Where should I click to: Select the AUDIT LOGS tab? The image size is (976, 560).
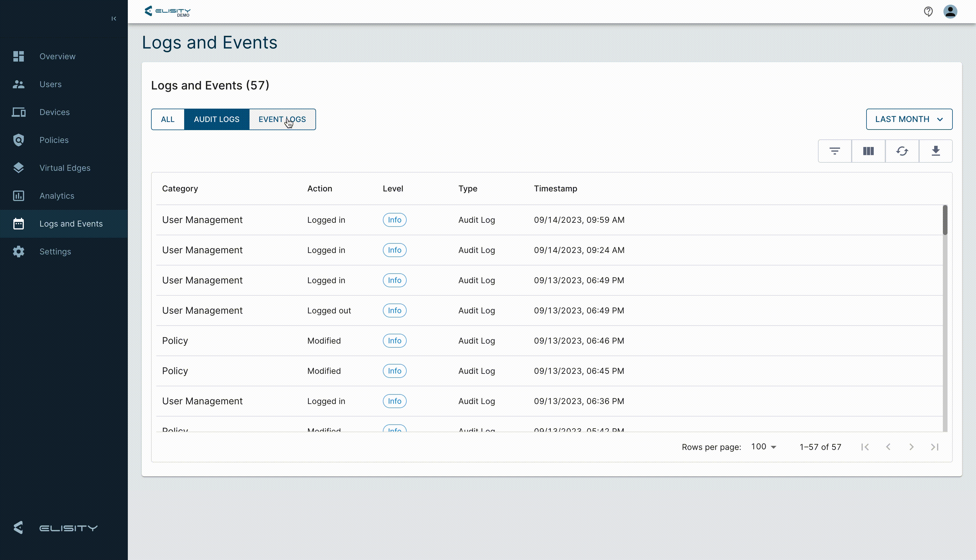click(x=216, y=119)
